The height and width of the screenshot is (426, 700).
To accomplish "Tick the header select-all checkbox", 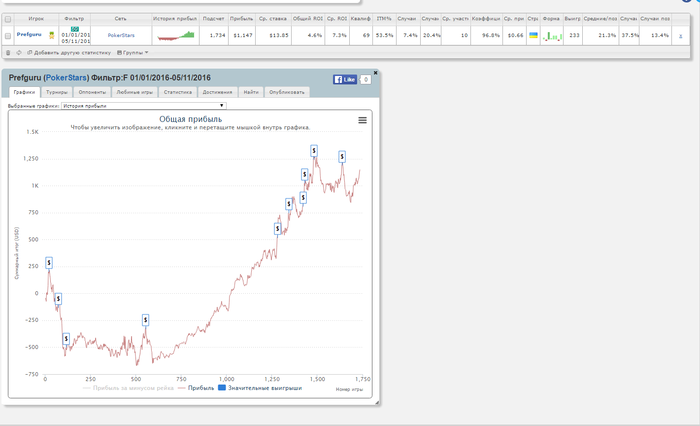I will pyautogui.click(x=8, y=19).
